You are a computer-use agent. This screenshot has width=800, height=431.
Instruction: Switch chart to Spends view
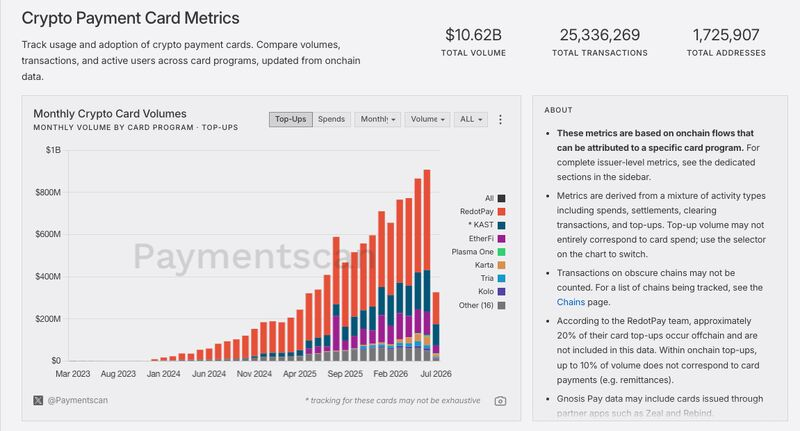click(331, 119)
